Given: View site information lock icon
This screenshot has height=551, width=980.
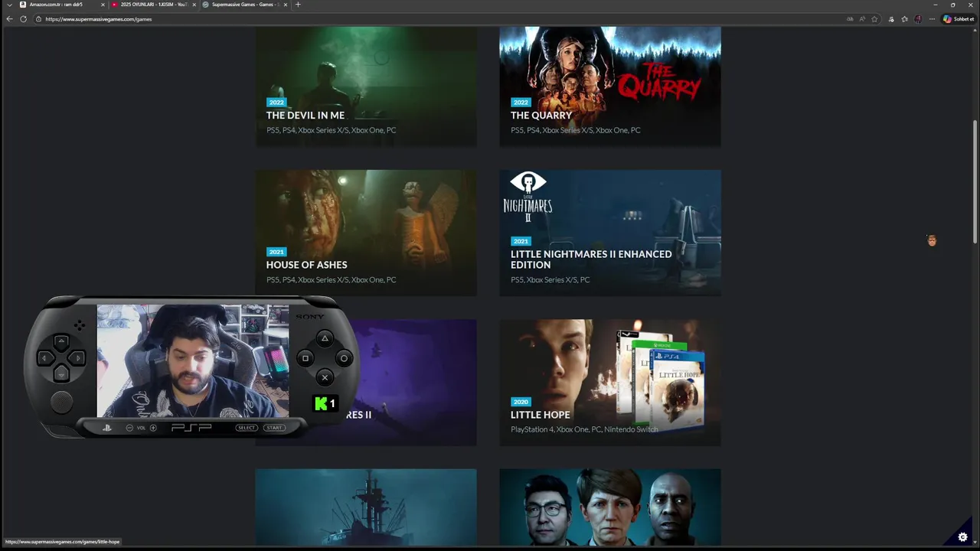Looking at the screenshot, I should (x=38, y=19).
